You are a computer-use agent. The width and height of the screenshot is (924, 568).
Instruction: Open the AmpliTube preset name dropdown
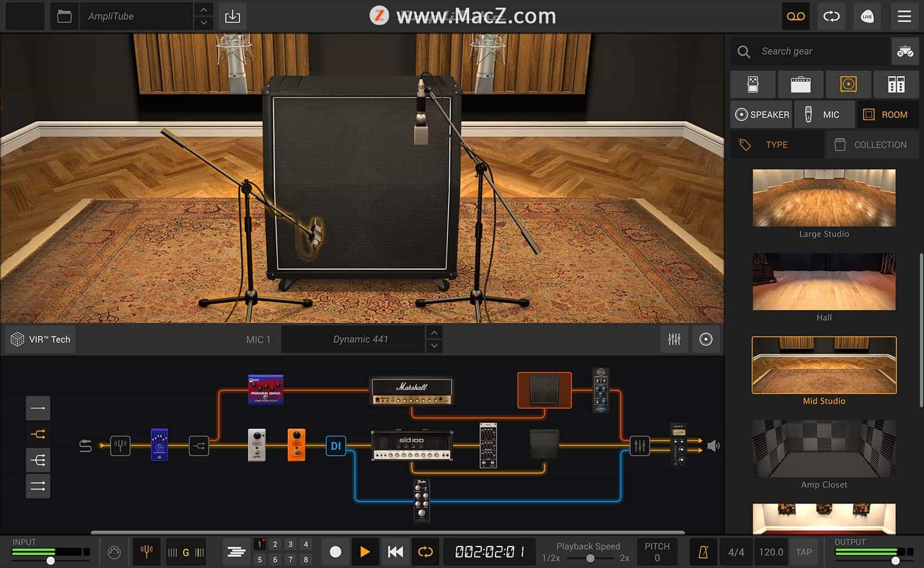(136, 17)
